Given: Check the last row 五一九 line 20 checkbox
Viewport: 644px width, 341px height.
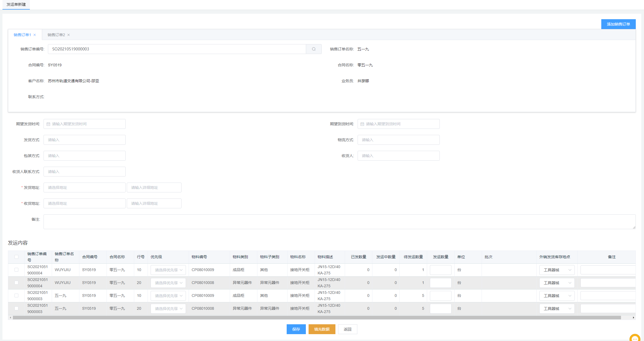Looking at the screenshot, I should click(16, 308).
